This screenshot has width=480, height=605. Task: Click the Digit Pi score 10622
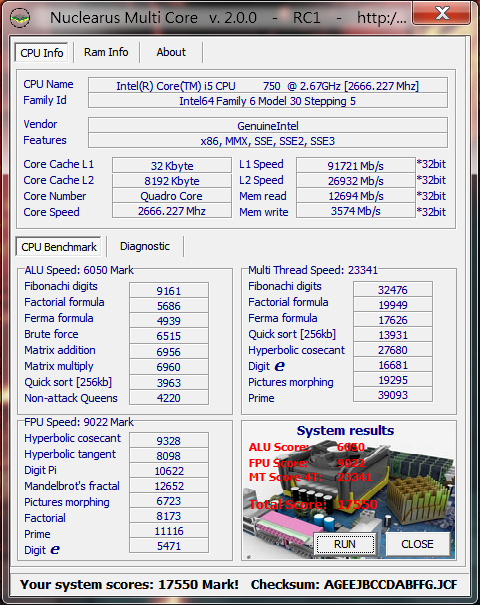tap(169, 470)
